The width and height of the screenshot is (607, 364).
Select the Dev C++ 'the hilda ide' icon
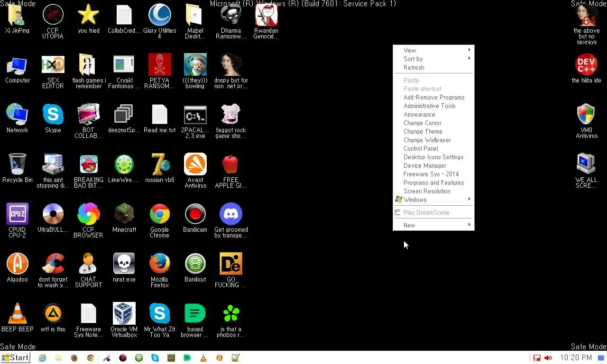586,69
